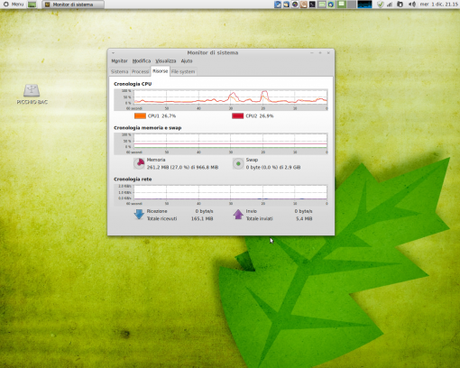This screenshot has height=368, width=460.
Task: Select the Risorse tab
Action: 160,71
